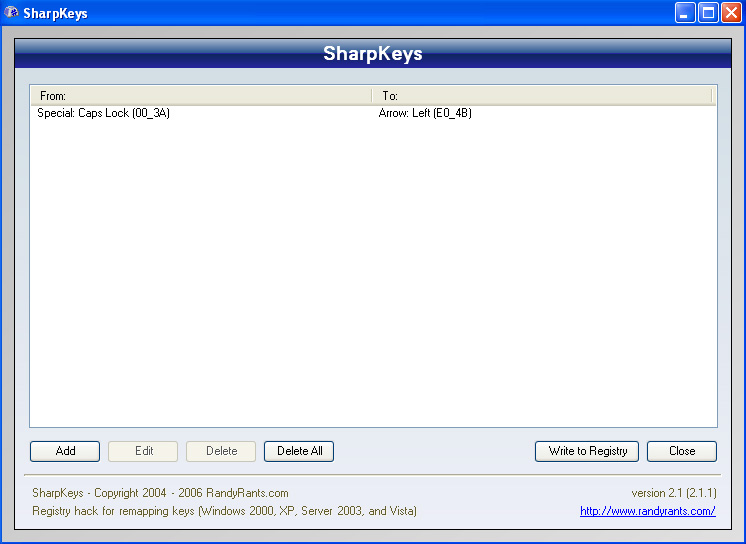Minimize the SharpKeys window

pyautogui.click(x=685, y=13)
